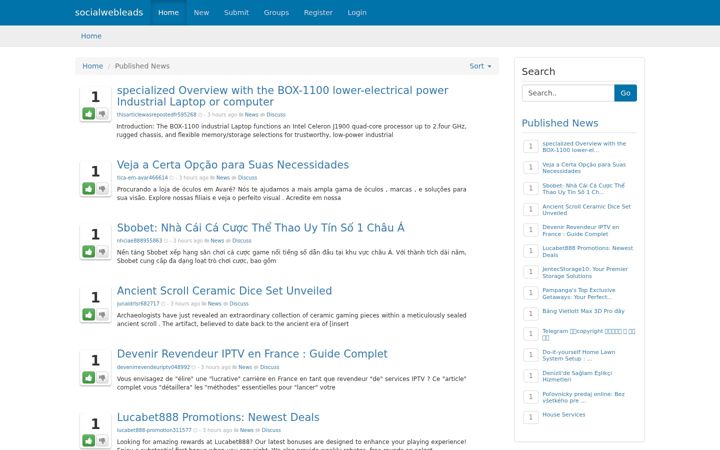
Task: Click Discuss link under Ancient Scroll post
Action: click(239, 304)
